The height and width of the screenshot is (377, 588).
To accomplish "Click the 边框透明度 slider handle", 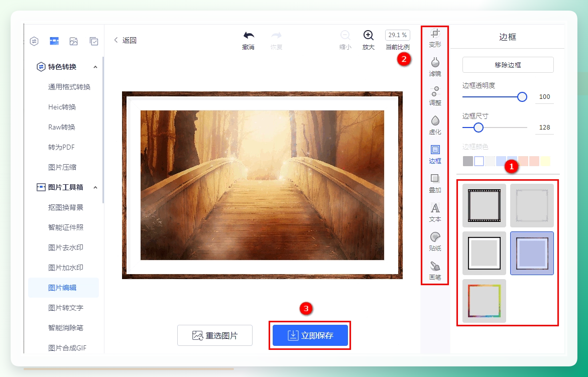I will click(x=522, y=97).
